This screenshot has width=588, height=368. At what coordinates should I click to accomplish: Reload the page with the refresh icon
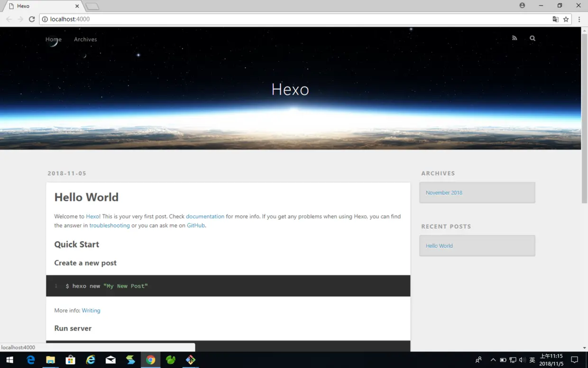[32, 19]
